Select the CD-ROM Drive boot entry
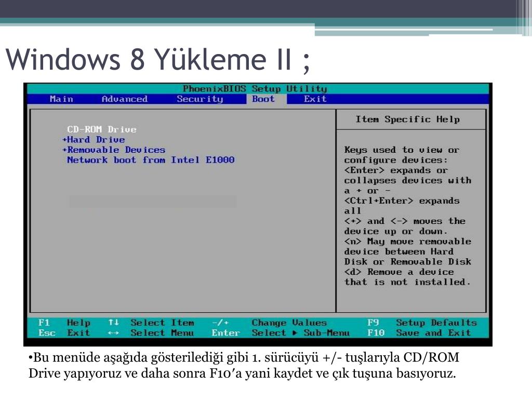This screenshot has height=399, width=532. pos(102,129)
